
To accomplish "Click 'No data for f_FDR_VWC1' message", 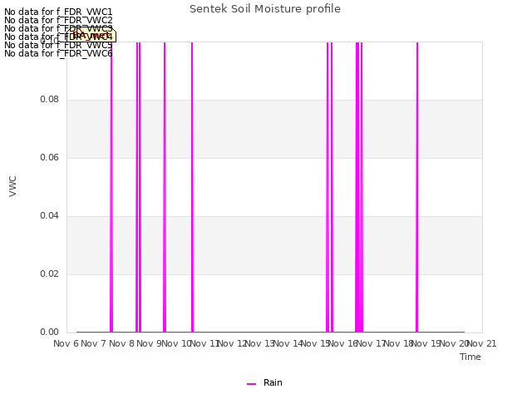I will pyautogui.click(x=58, y=12).
